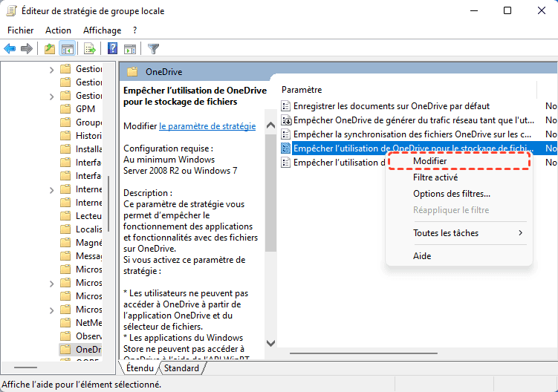
Task: Go up one level via folder icon
Action: [50, 48]
